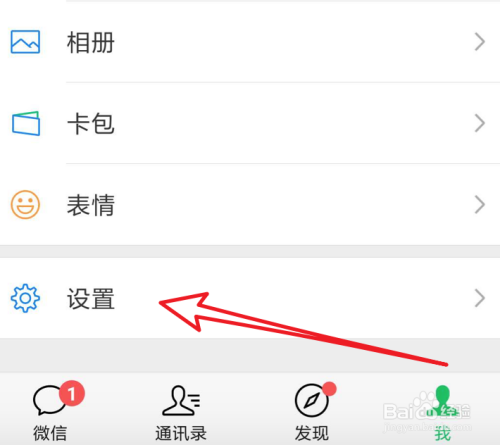Open the 设置 text entry
Image resolution: width=500 pixels, height=445 pixels.
click(91, 299)
